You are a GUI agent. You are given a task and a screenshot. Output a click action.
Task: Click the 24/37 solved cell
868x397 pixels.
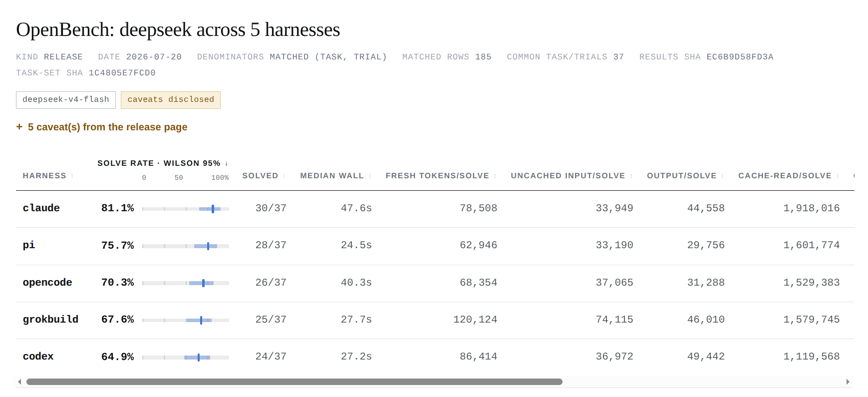click(x=271, y=357)
